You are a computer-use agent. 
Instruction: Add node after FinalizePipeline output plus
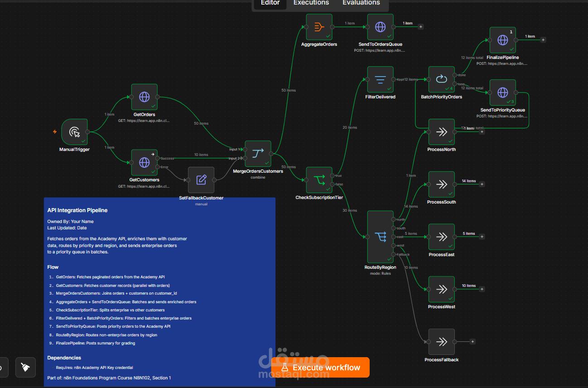point(543,40)
